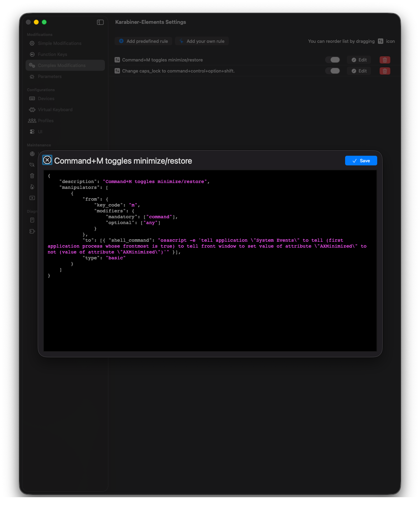Click the "shell_command" key in the editor
Screen dimensions: 420x520
(x=130, y=240)
